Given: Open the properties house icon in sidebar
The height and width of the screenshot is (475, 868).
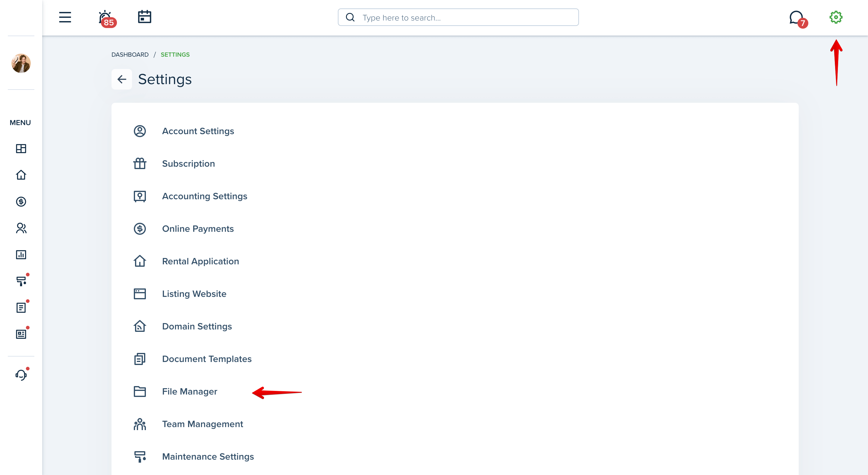Looking at the screenshot, I should (21, 175).
